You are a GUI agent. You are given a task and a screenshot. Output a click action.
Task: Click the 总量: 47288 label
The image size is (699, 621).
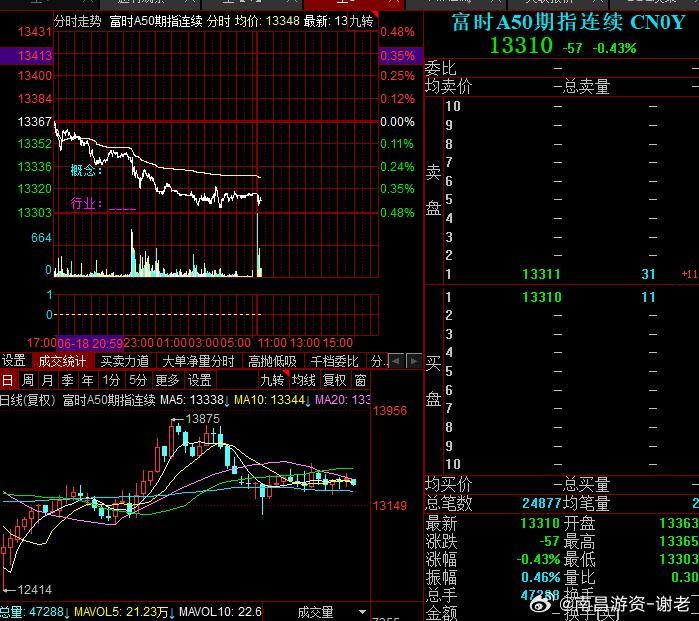point(34,612)
